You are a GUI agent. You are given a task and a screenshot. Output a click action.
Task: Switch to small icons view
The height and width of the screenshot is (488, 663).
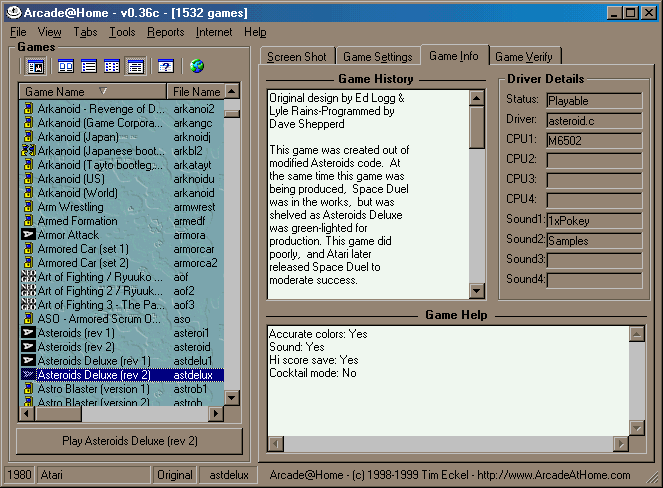[112, 66]
